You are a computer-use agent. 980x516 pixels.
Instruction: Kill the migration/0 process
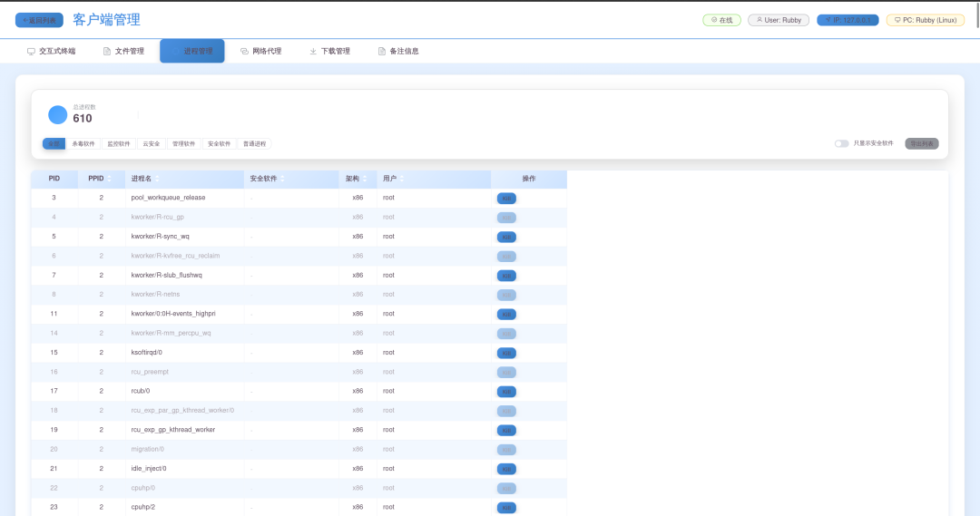[506, 451]
